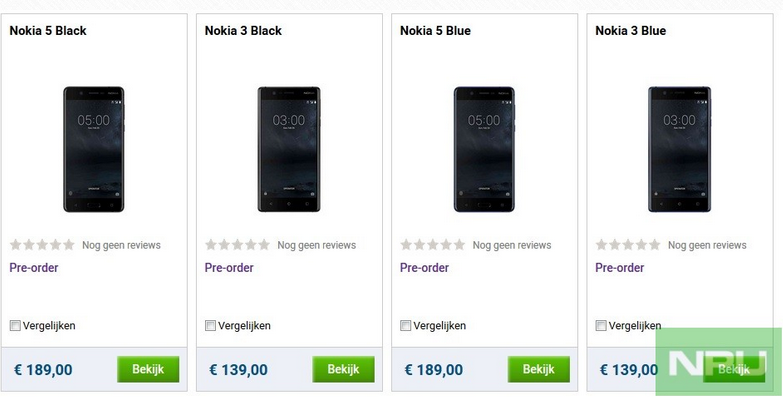Screen dimensions: 783x397
Task: Select Pre-order label on Nokia 3 Blue
Action: 620,268
